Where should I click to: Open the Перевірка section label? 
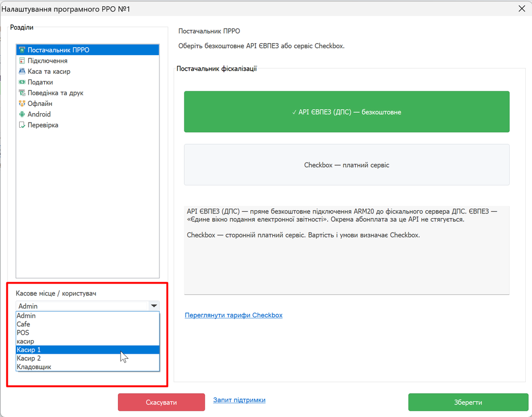(x=43, y=125)
